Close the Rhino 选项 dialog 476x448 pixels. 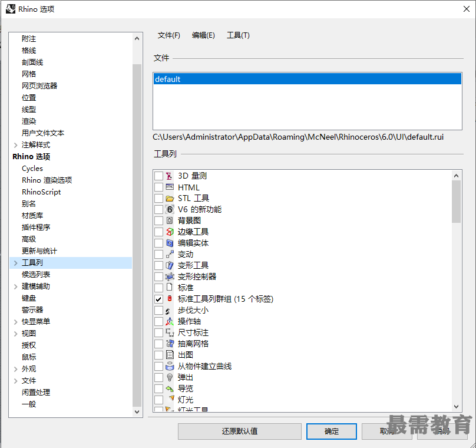[467, 9]
